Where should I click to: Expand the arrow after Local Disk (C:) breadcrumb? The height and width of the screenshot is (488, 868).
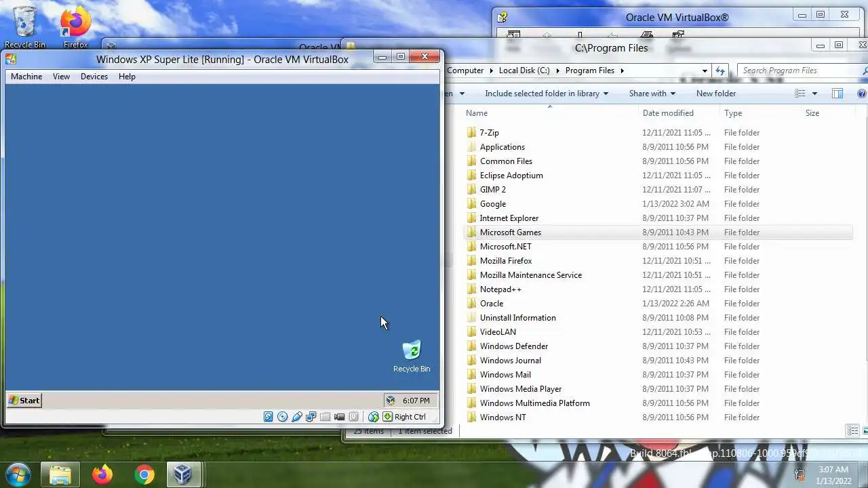tap(557, 70)
